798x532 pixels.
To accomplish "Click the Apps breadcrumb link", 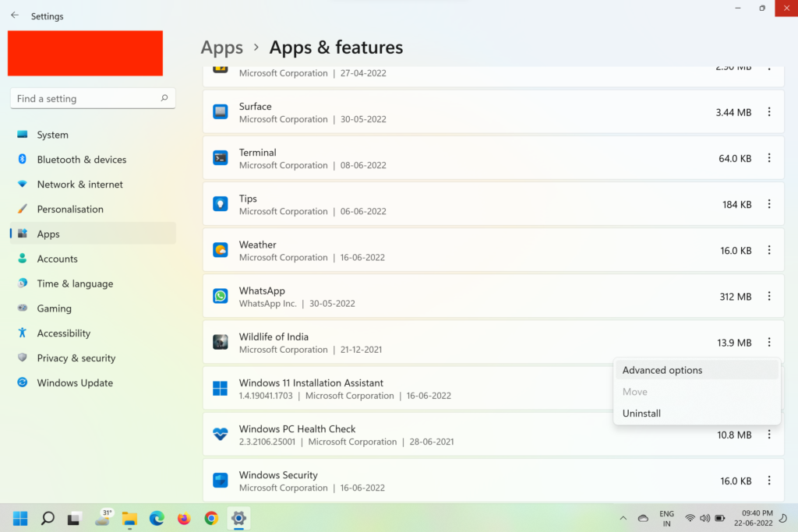I will 222,48.
